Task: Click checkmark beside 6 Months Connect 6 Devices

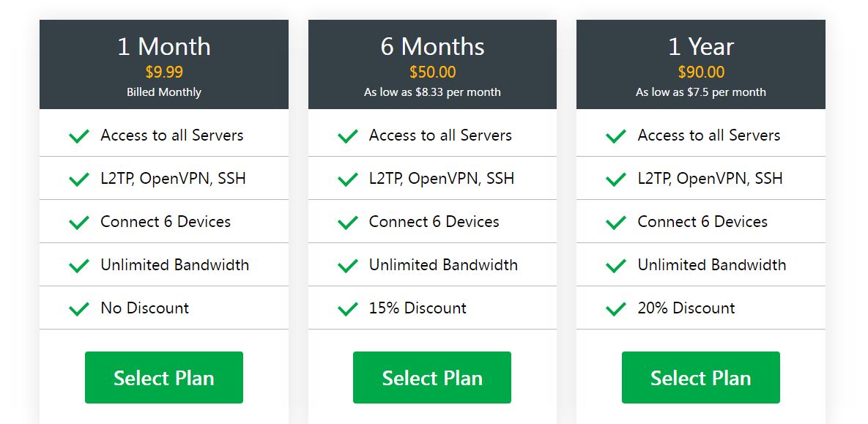Action: [348, 222]
